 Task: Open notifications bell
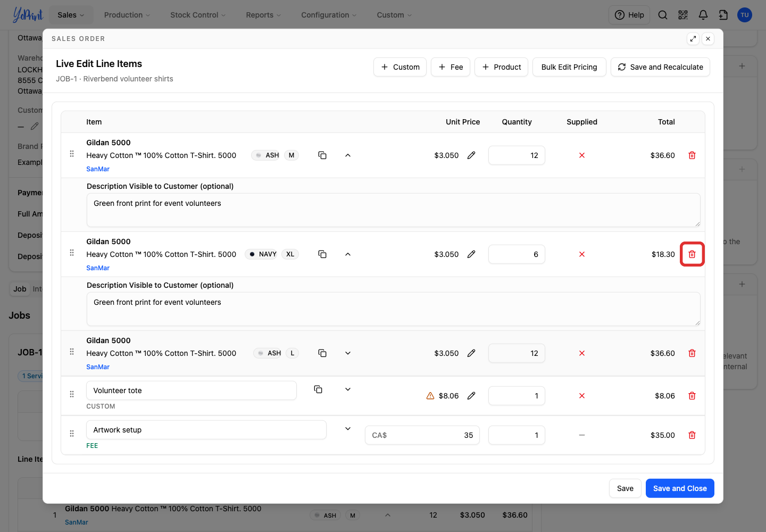[x=703, y=15]
